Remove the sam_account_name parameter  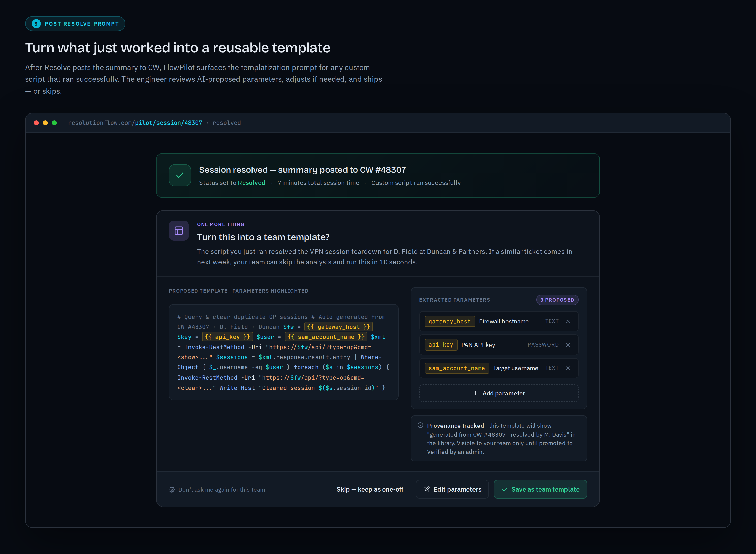[x=568, y=368]
